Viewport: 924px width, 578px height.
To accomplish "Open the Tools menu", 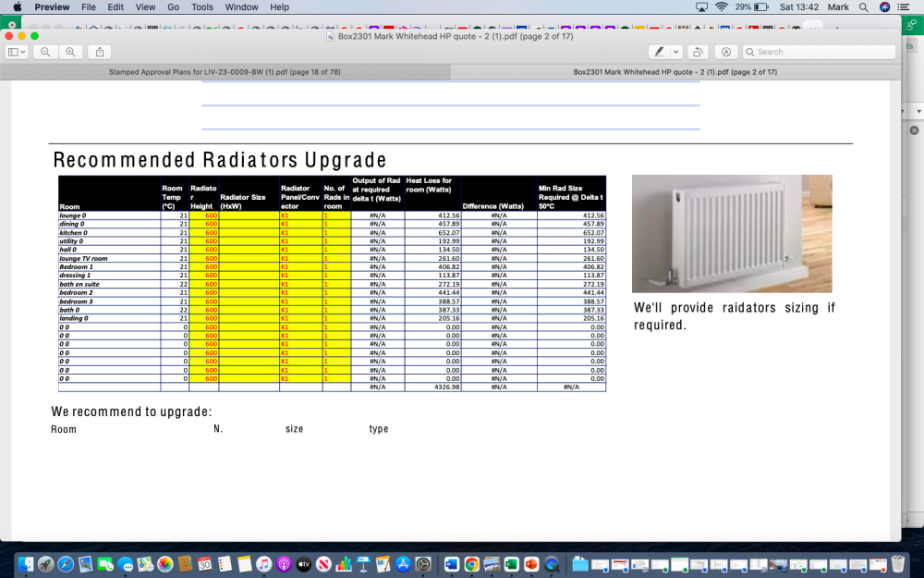I will coord(202,7).
